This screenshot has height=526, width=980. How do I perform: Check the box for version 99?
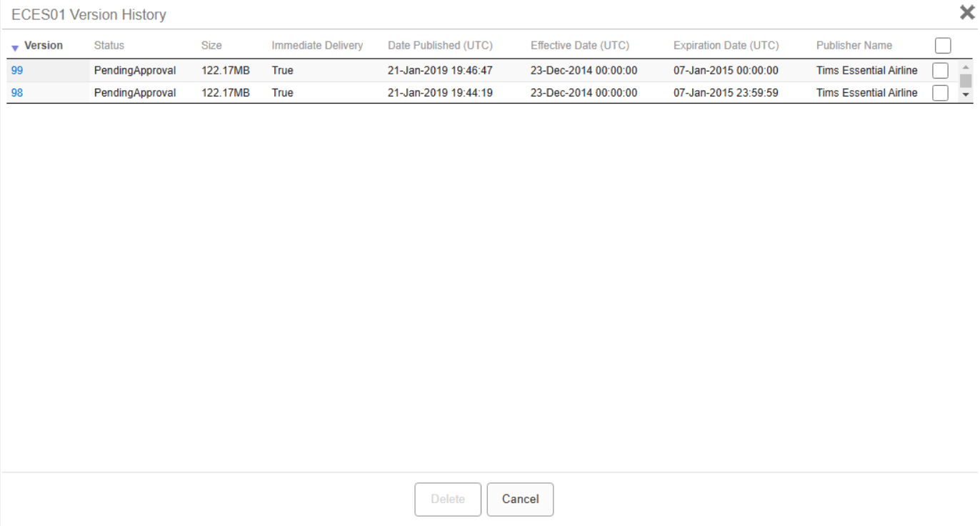click(x=941, y=71)
